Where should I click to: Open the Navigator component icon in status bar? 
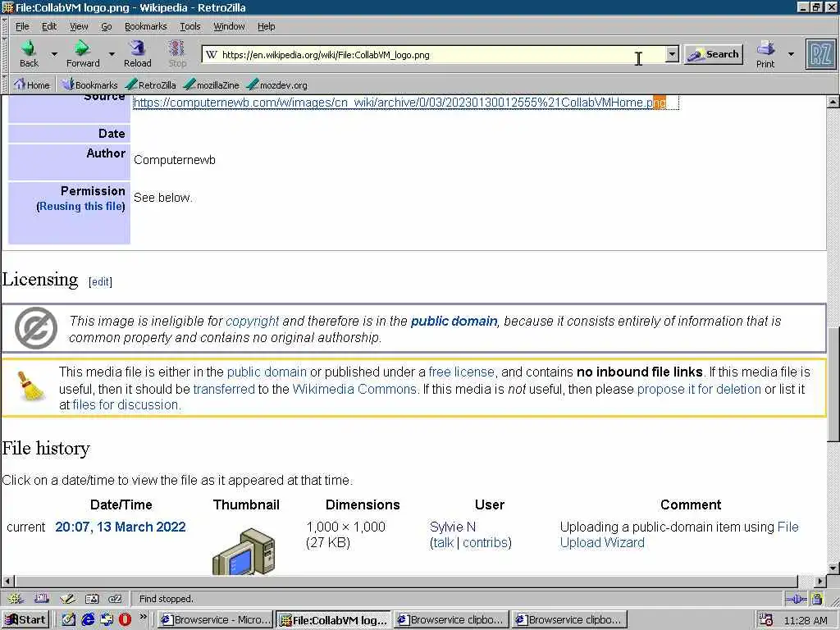(x=16, y=598)
